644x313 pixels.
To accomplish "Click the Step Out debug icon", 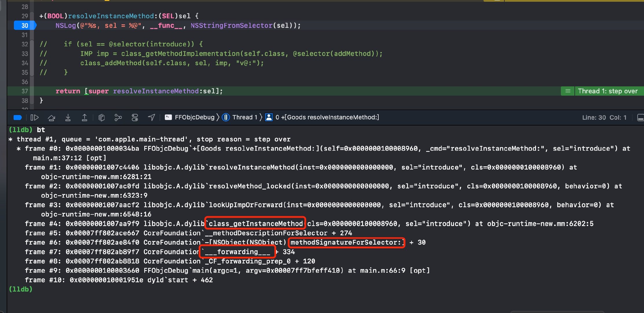I will click(x=84, y=117).
